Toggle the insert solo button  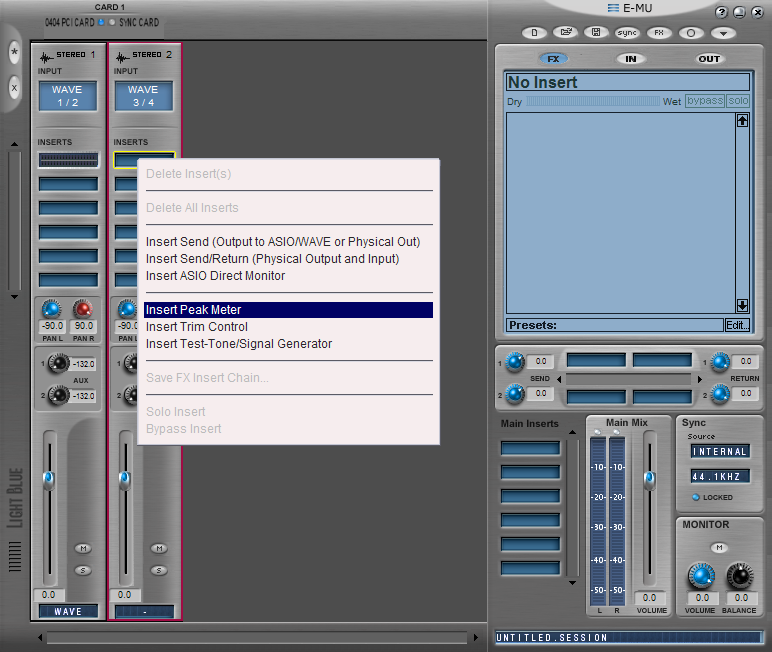click(738, 101)
